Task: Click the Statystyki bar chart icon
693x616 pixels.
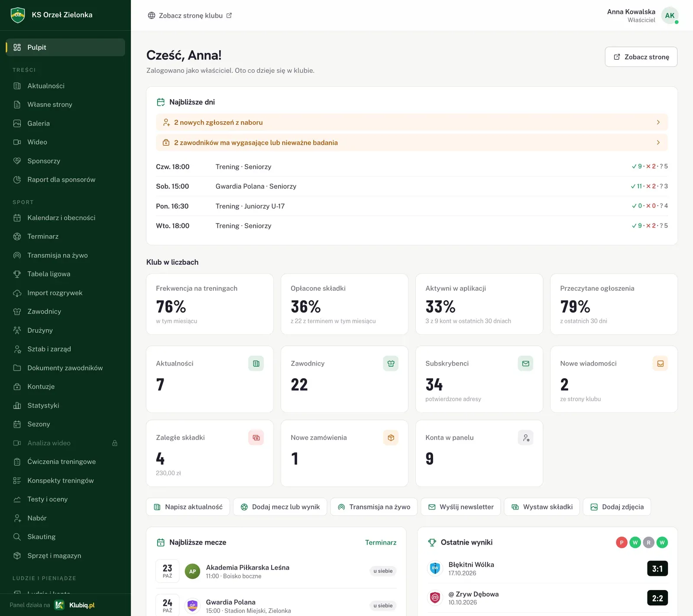Action: click(x=17, y=405)
